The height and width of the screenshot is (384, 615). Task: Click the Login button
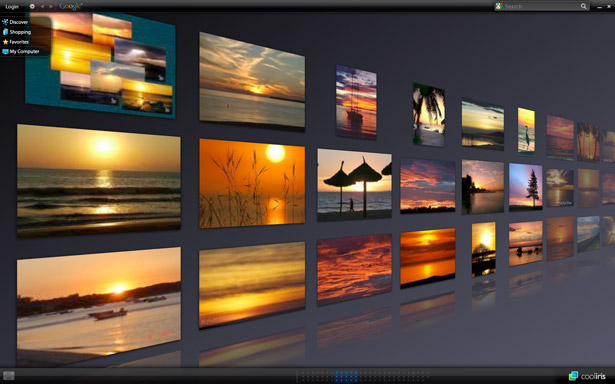pos(12,7)
